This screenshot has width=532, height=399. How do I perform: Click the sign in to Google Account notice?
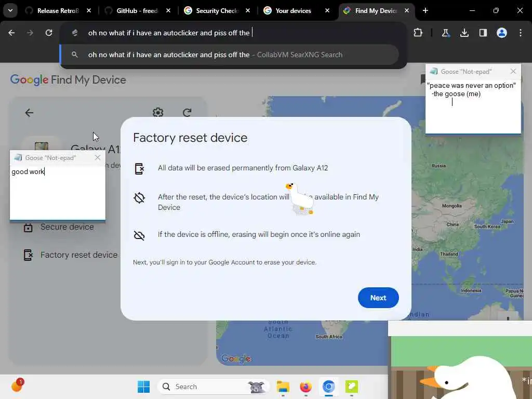coord(224,262)
